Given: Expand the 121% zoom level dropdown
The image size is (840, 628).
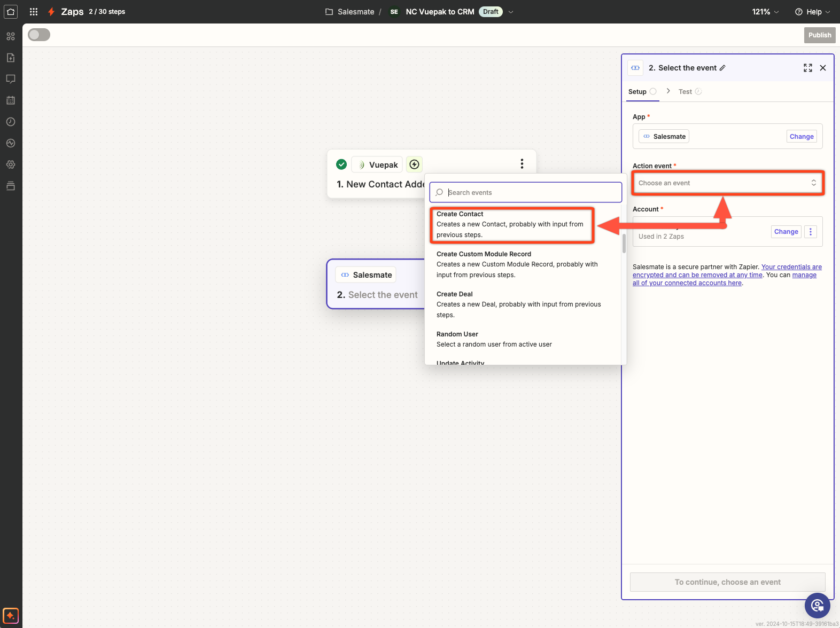Looking at the screenshot, I should point(765,12).
